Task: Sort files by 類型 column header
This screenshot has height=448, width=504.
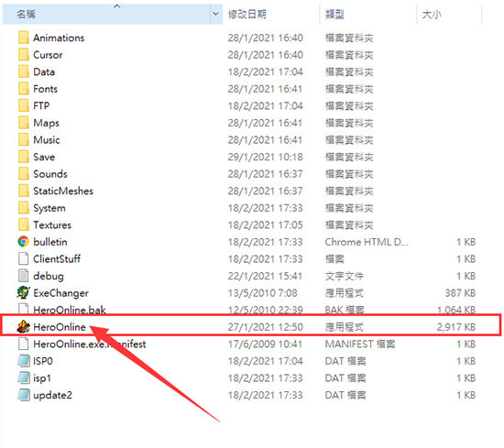Action: point(367,14)
